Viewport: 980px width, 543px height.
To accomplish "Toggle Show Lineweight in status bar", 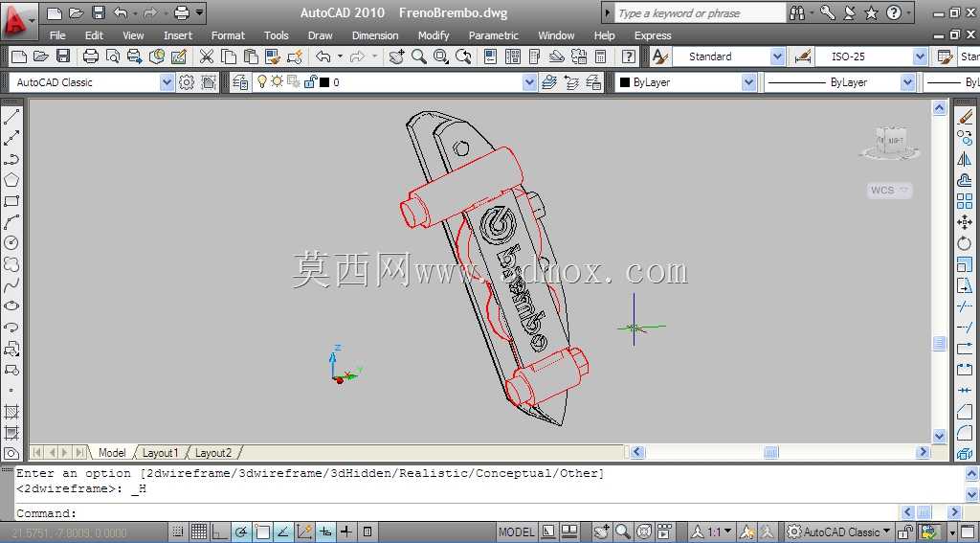I will pos(346,532).
